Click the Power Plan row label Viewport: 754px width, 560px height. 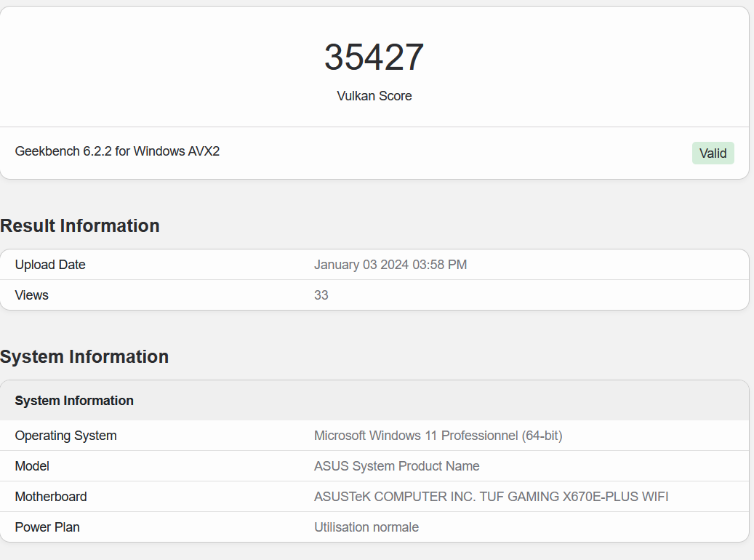coord(47,527)
